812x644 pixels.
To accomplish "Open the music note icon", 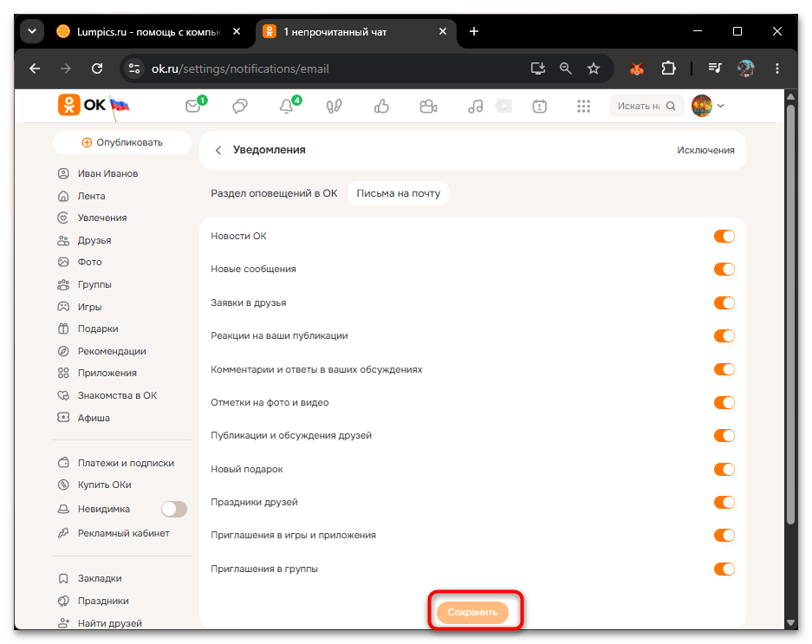I will (475, 107).
